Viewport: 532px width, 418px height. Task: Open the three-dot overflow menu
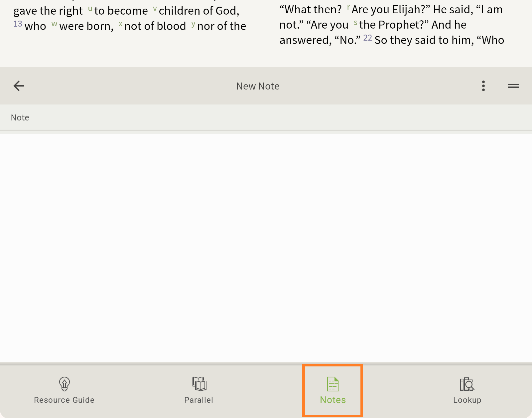483,86
